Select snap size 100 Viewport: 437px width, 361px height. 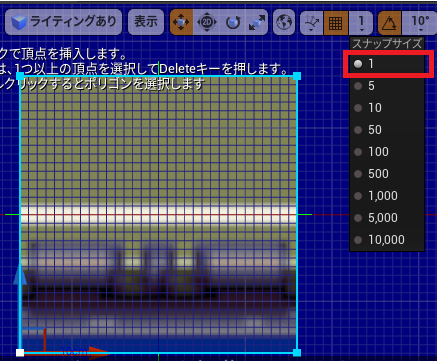[x=387, y=152]
